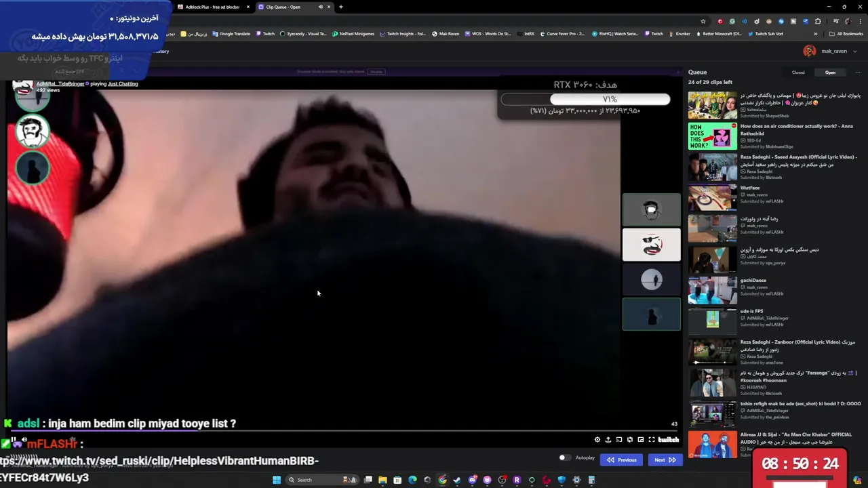Screen dimensions: 868x488
Task: Expand the mak_raven account menu
Action: [x=854, y=51]
